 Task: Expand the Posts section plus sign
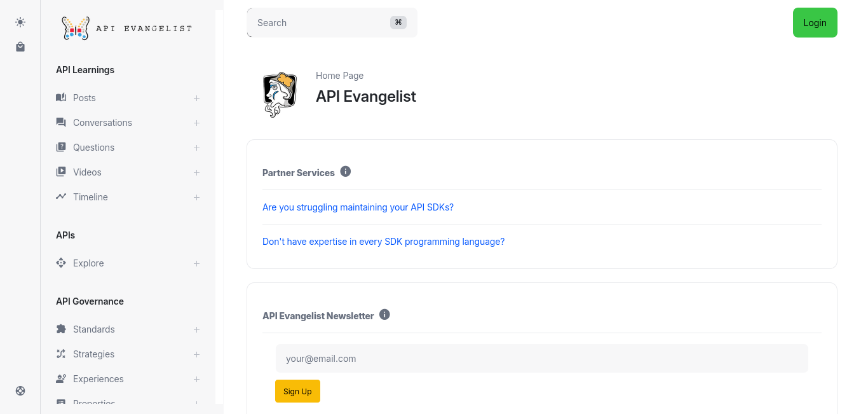pyautogui.click(x=197, y=98)
